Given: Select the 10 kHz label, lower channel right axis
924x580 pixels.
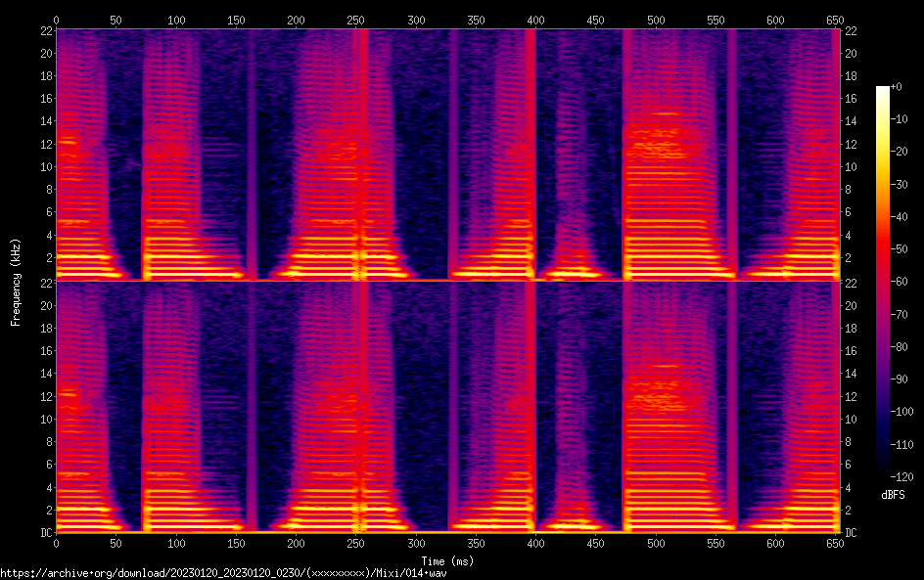Looking at the screenshot, I should (x=852, y=419).
